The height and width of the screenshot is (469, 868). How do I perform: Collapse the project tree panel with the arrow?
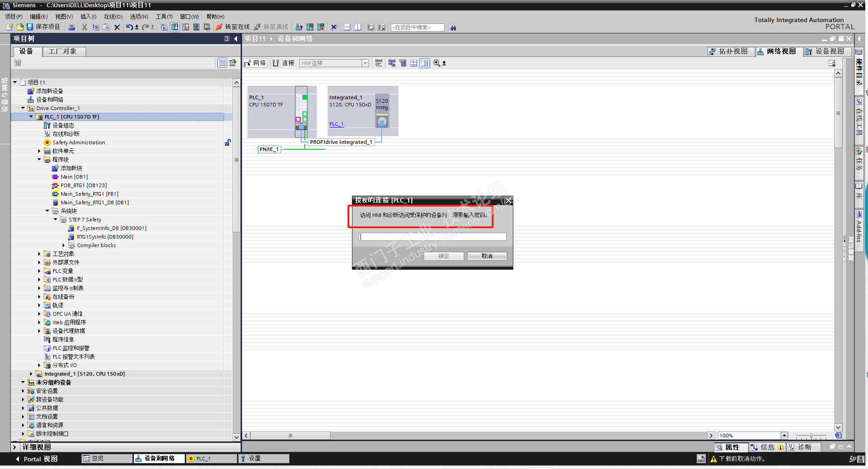[236, 39]
